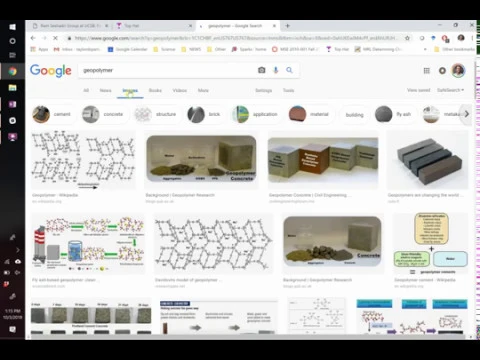Click the blue magnifier search button
This screenshot has width=480, height=360.
[289, 70]
